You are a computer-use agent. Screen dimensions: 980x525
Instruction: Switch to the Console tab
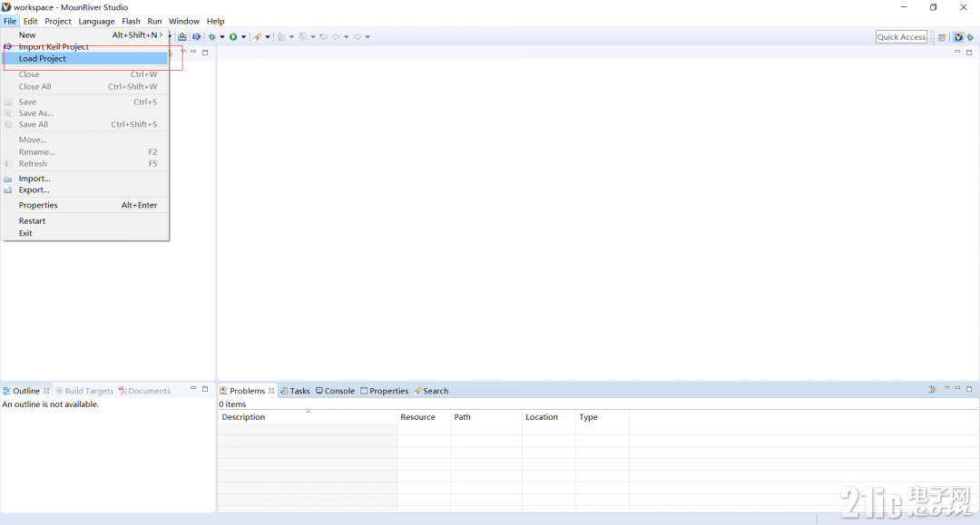coord(335,391)
